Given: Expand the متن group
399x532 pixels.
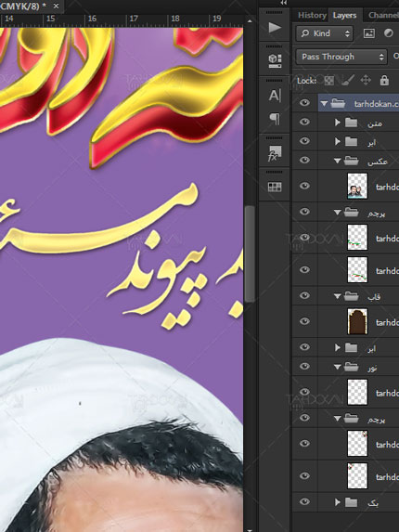Looking at the screenshot, I should pos(338,123).
